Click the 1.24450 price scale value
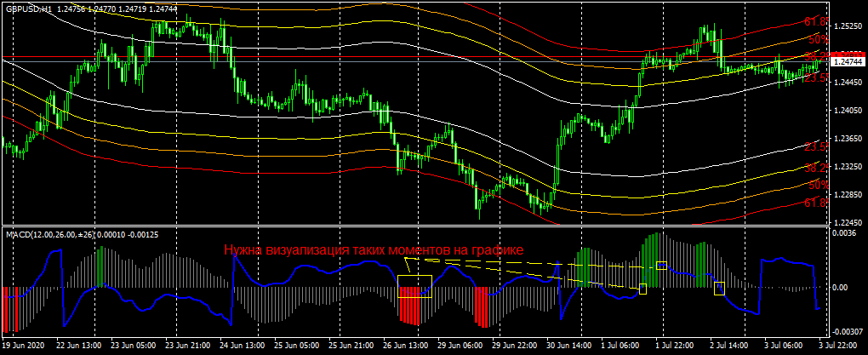868x355 pixels. pyautogui.click(x=849, y=83)
